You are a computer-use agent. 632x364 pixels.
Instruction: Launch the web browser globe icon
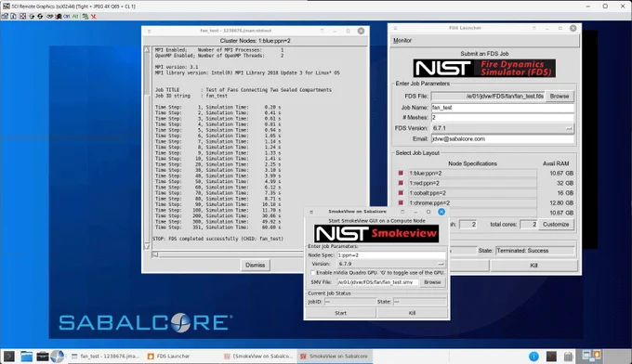[x=58, y=356]
